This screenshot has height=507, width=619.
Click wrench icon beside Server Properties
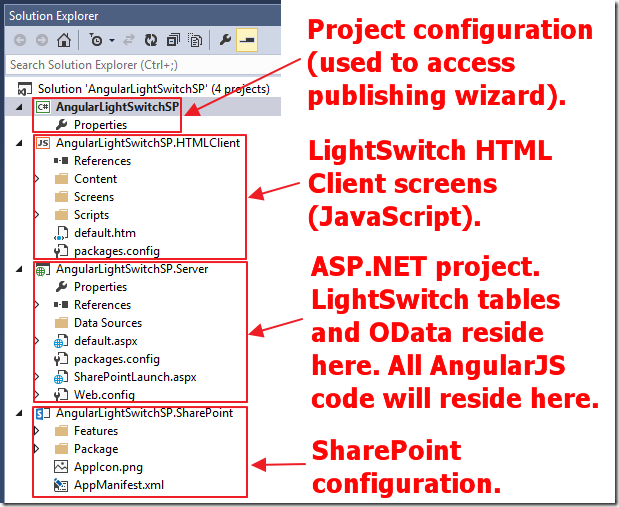(61, 287)
